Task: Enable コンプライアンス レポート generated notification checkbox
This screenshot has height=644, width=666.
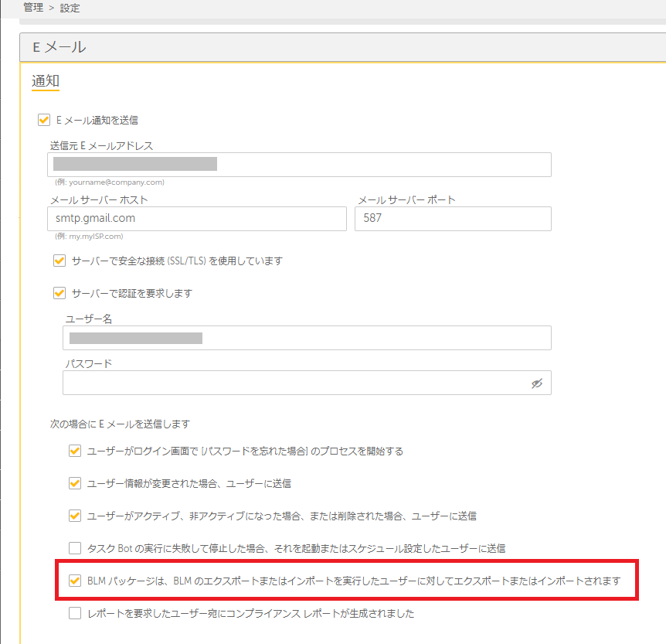Action: (75, 613)
